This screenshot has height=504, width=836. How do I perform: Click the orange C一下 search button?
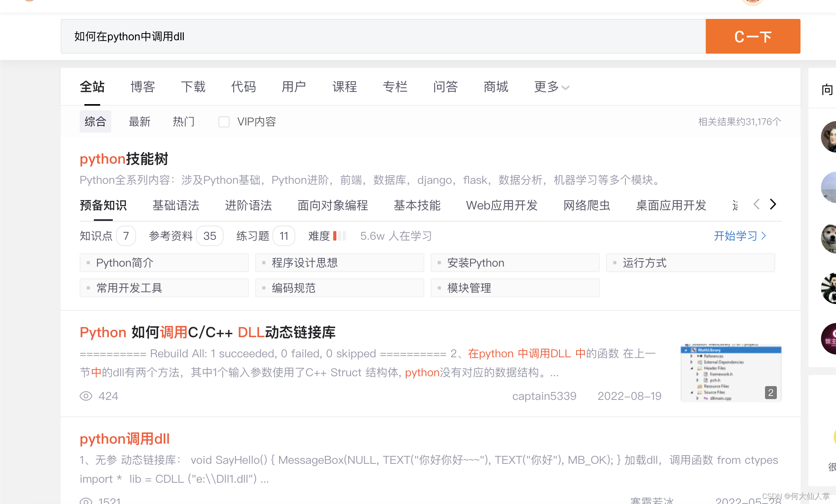point(753,36)
